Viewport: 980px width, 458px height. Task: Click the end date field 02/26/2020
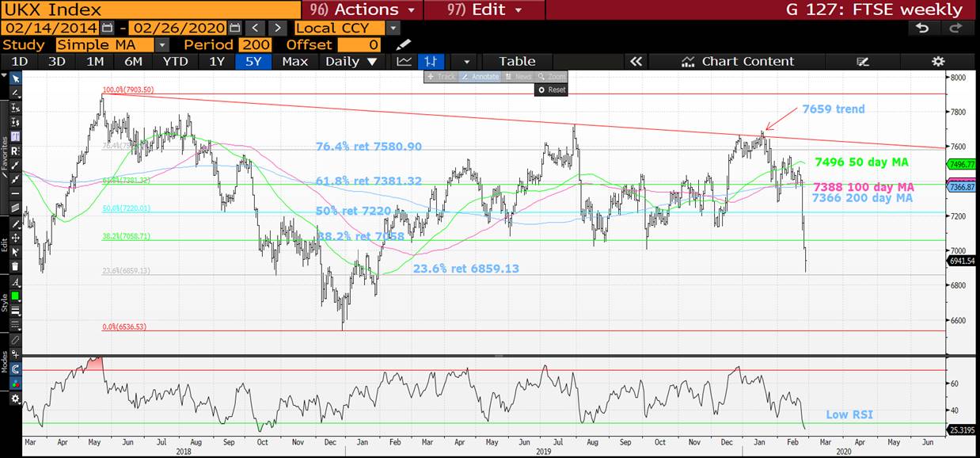point(176,28)
